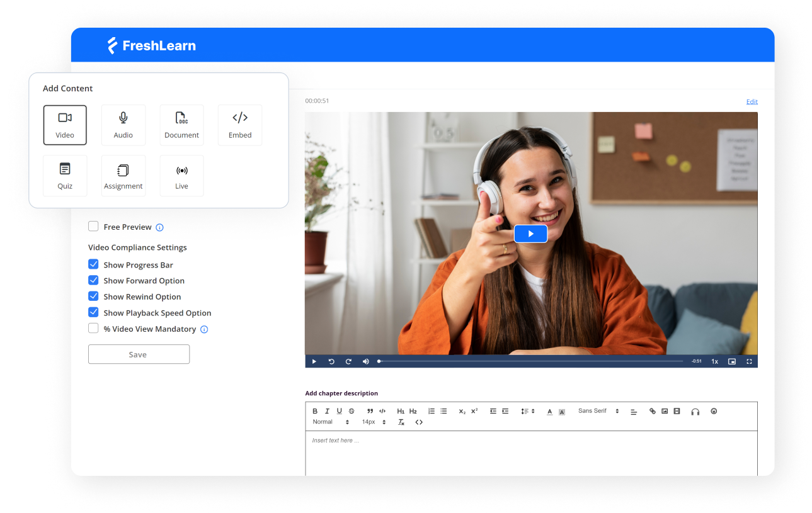Check the % Video View Mandatory box
The image size is (812, 513).
(x=93, y=328)
